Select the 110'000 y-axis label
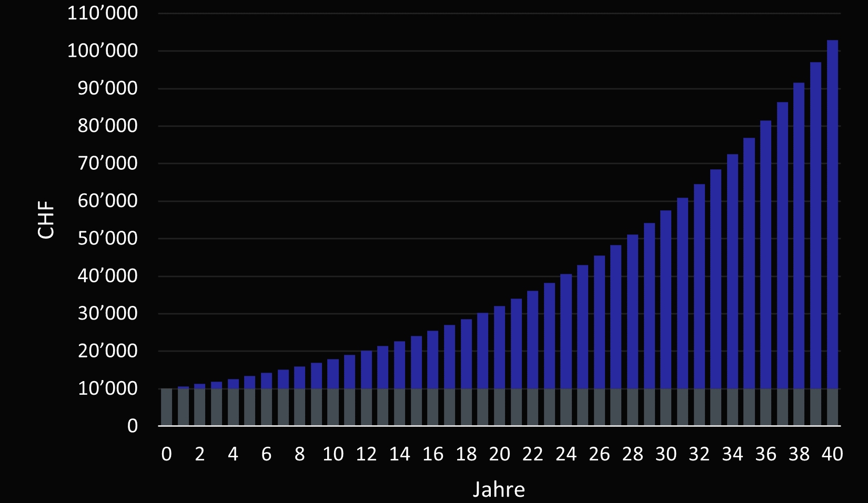 [103, 13]
